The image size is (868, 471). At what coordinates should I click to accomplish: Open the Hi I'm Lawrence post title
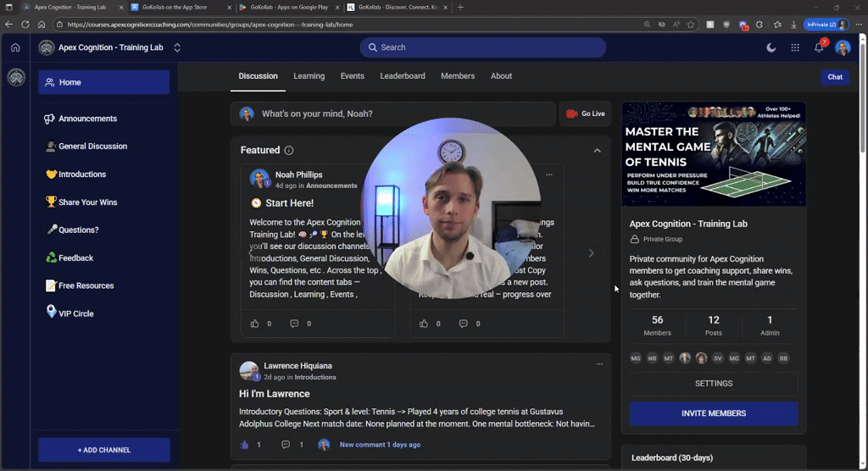pyautogui.click(x=274, y=394)
